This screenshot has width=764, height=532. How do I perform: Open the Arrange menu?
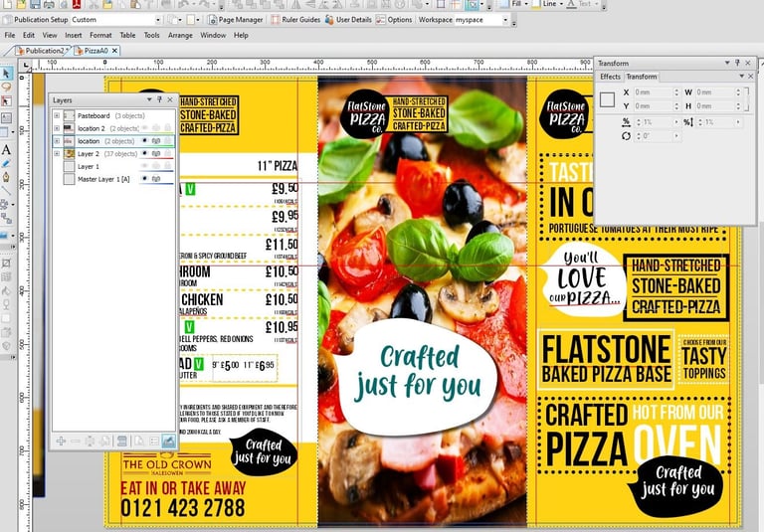180,35
